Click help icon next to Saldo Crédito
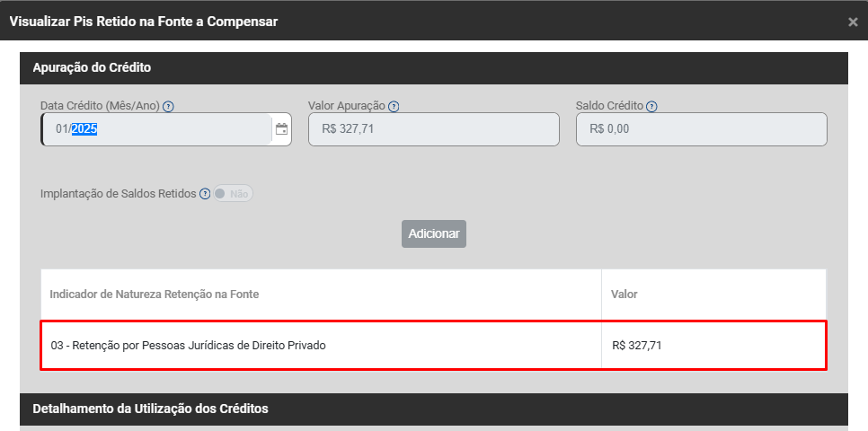Viewport: 868px width, 431px height. pyautogui.click(x=651, y=106)
